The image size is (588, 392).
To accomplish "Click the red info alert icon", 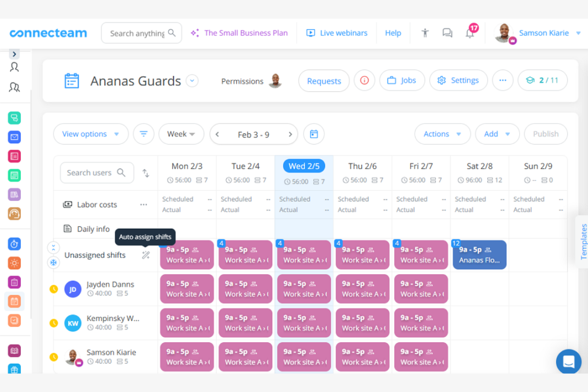I will pyautogui.click(x=364, y=80).
